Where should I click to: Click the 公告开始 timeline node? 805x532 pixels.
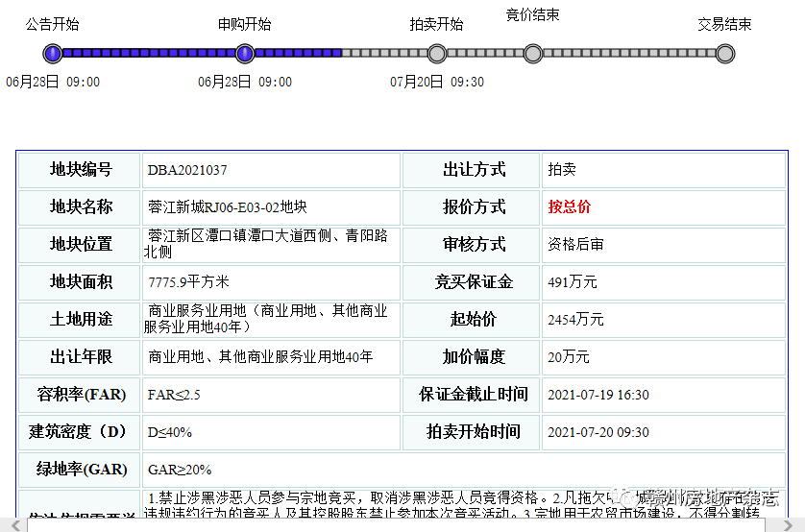(53, 54)
